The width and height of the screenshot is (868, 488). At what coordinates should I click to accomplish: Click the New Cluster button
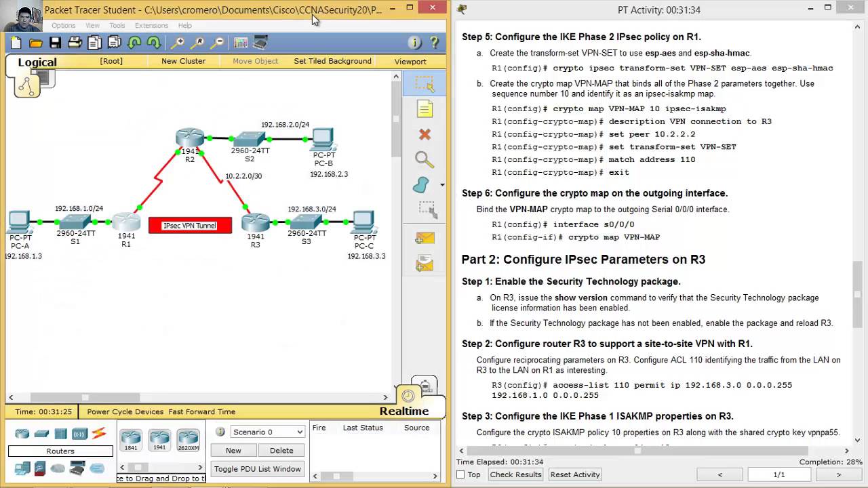(x=183, y=61)
